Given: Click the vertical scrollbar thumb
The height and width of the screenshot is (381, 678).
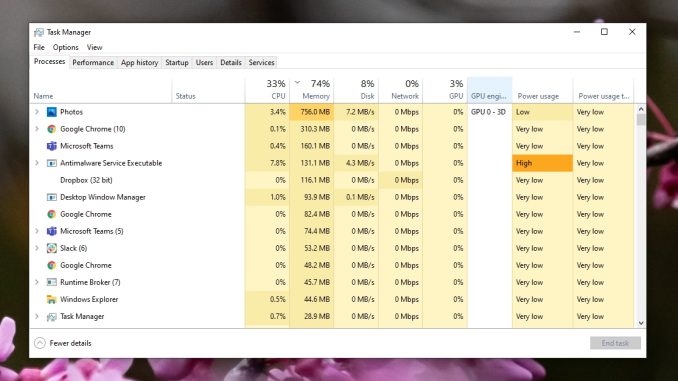Looking at the screenshot, I should click(x=641, y=120).
